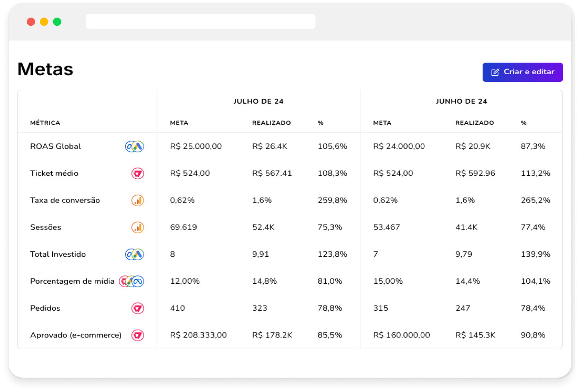Click the R$ 25.000,00 meta value

[196, 146]
